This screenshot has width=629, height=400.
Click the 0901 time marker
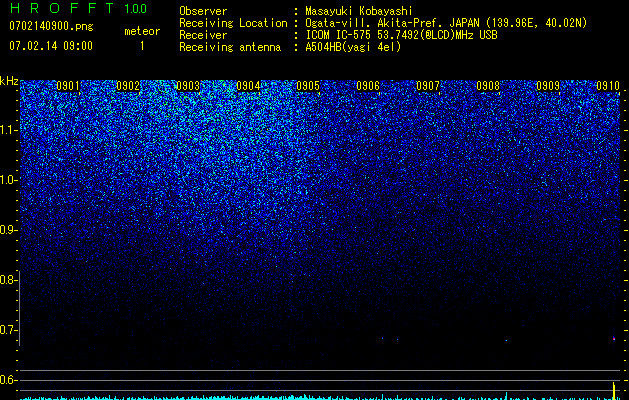pos(68,86)
